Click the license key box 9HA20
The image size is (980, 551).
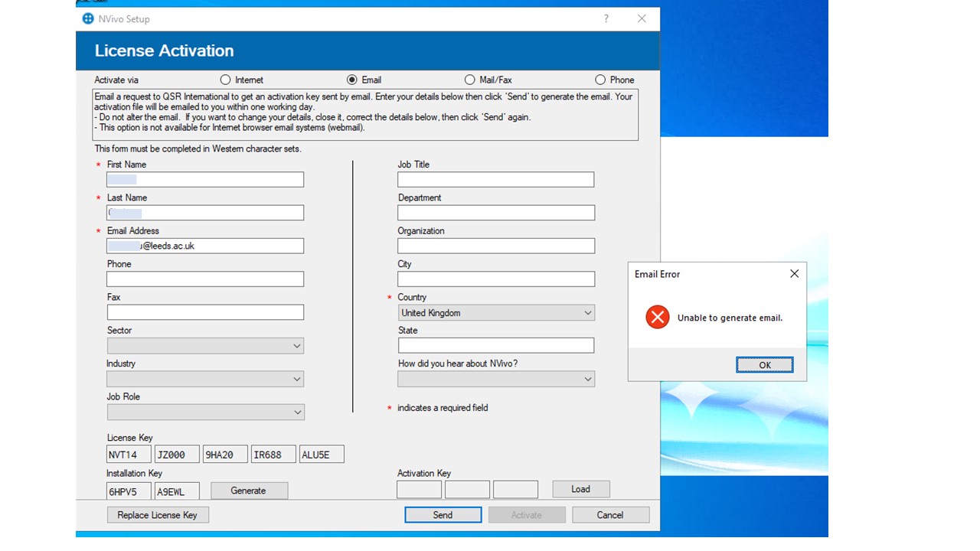[225, 455]
